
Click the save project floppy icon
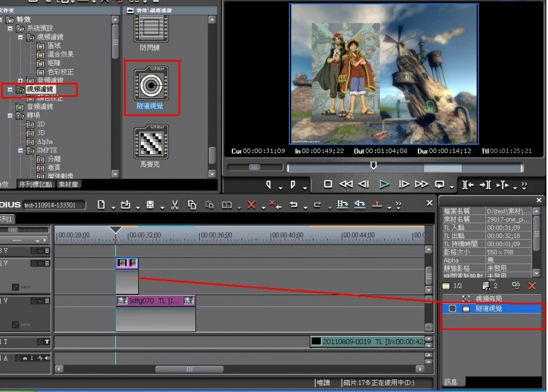pyautogui.click(x=150, y=205)
